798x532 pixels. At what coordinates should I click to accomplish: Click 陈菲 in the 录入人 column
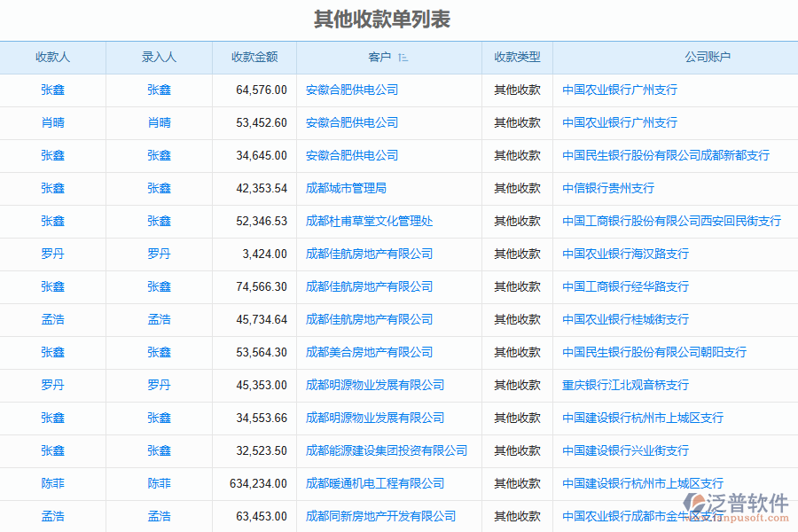[159, 483]
